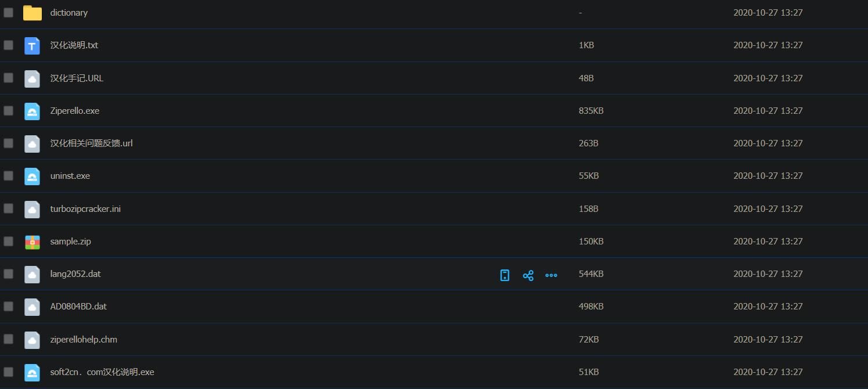Tick the checkbox for dictionary folder
This screenshot has width=868, height=389.
point(8,12)
